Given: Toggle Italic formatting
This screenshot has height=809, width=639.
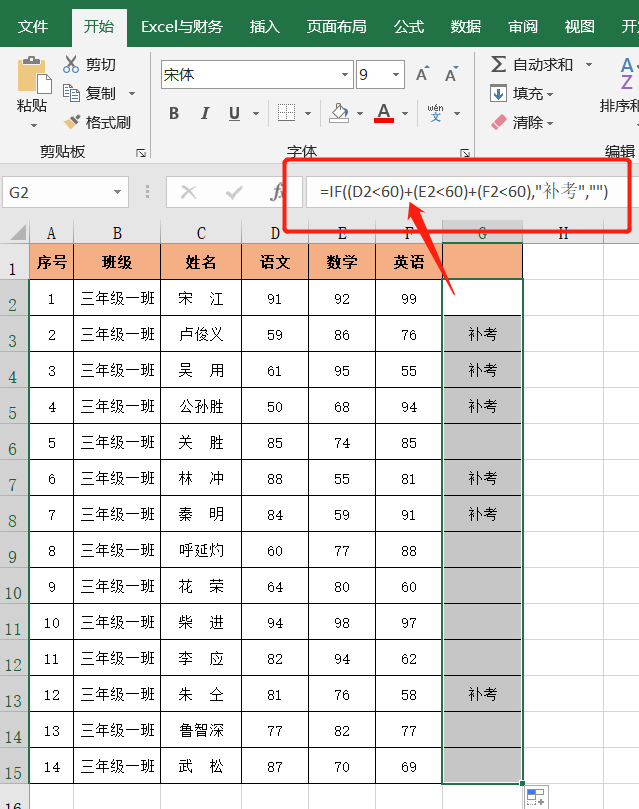Looking at the screenshot, I should [205, 114].
